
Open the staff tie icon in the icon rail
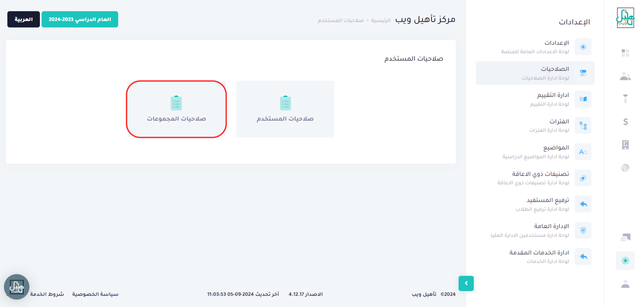tap(625, 99)
